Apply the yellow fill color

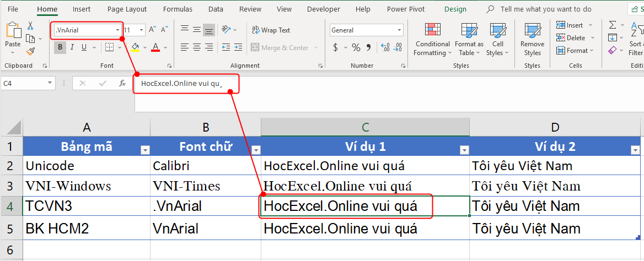point(135,47)
